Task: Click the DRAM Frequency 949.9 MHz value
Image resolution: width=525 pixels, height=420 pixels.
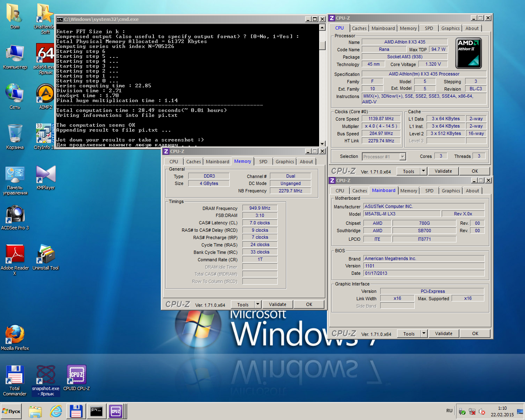Action: tap(260, 208)
